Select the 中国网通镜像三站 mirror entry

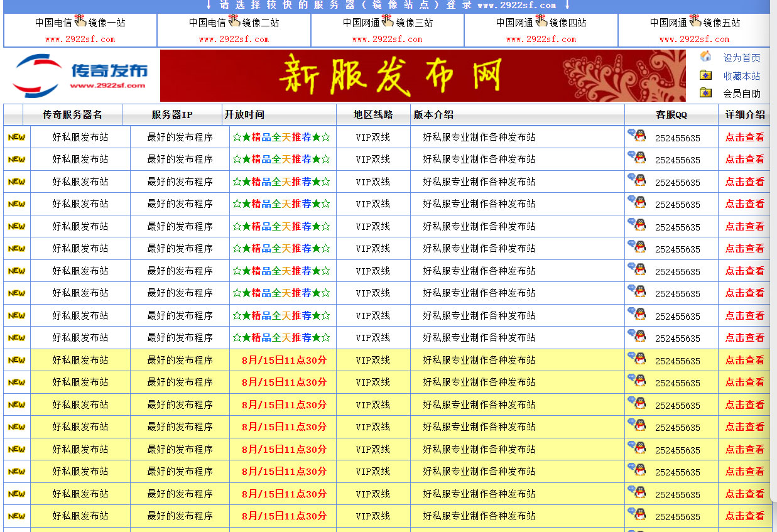coord(388,21)
